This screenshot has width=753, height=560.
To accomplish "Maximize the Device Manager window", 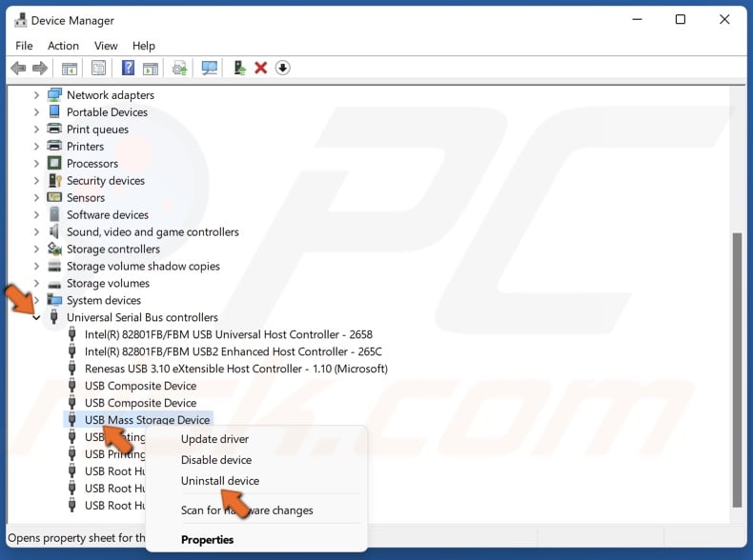I will click(x=680, y=20).
